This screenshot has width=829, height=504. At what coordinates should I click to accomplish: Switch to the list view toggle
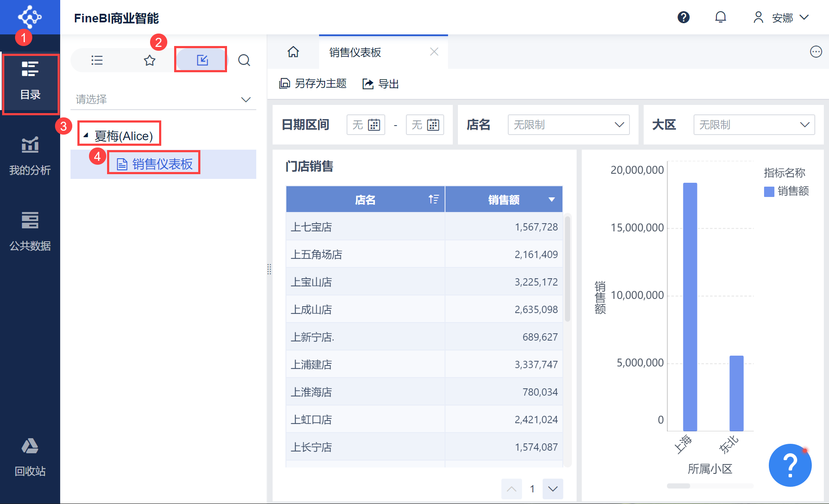pyautogui.click(x=97, y=60)
